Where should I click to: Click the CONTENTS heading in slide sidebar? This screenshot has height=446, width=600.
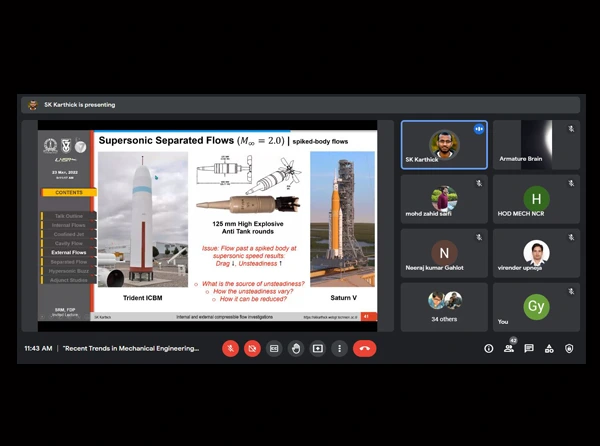point(69,192)
